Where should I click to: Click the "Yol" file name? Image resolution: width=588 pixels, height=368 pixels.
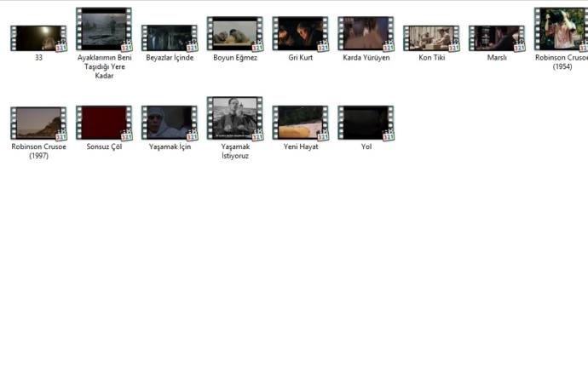coord(366,147)
